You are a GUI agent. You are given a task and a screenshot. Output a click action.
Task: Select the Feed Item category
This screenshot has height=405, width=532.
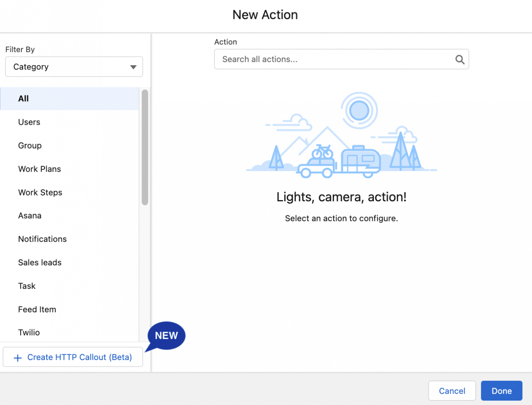[69, 309]
